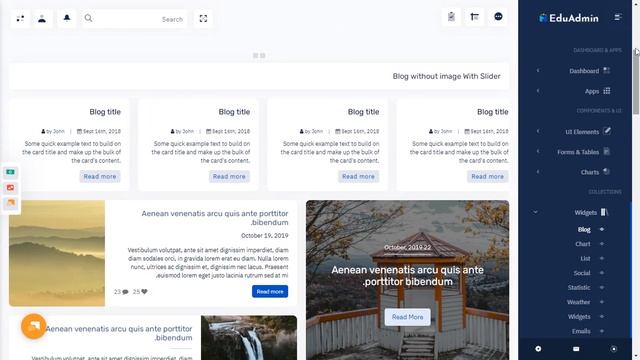Select Emails in sidebar submenu
This screenshot has width=640, height=360.
(581, 331)
